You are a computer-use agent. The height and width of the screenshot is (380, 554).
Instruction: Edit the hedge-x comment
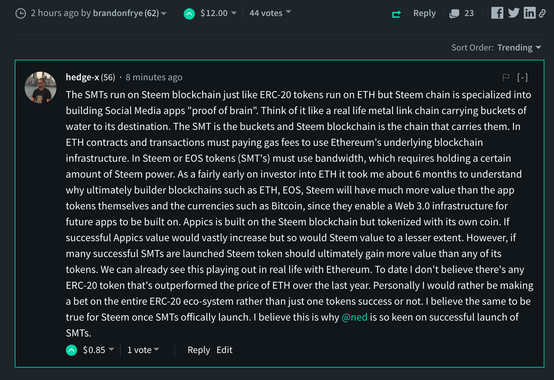coord(224,350)
